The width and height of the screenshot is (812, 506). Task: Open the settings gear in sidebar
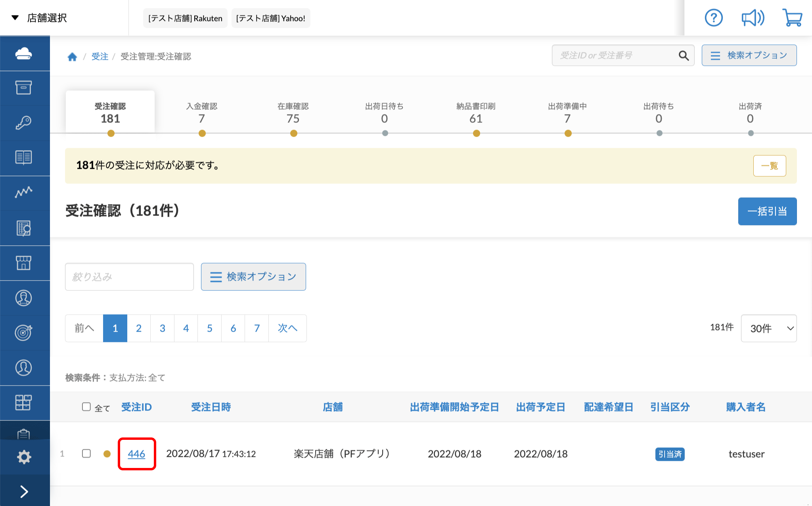point(24,457)
